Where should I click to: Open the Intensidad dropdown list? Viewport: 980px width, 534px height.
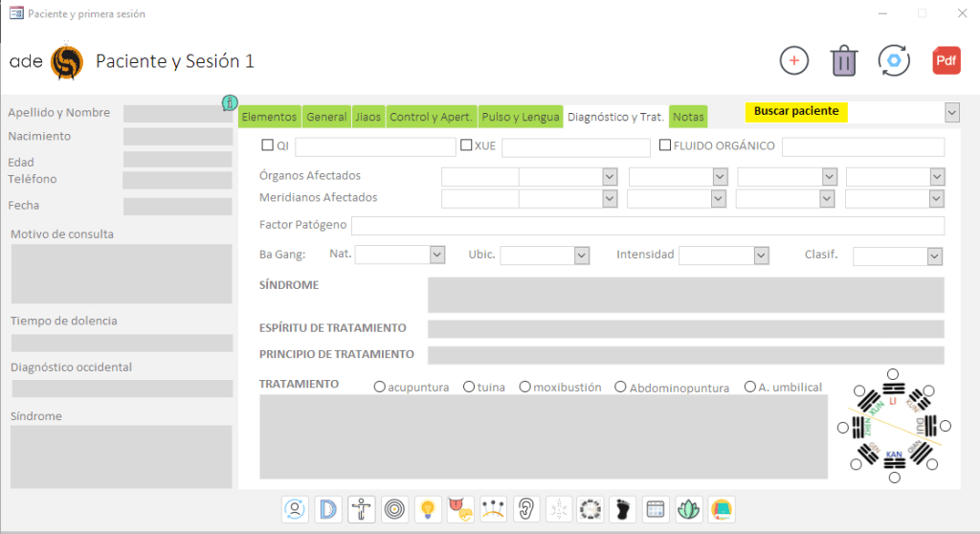tap(761, 256)
